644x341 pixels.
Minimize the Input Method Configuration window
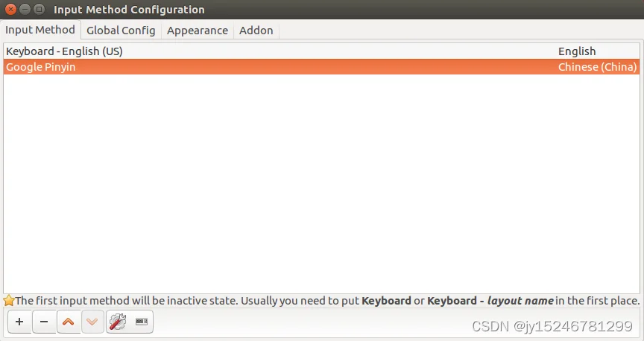coord(25,9)
